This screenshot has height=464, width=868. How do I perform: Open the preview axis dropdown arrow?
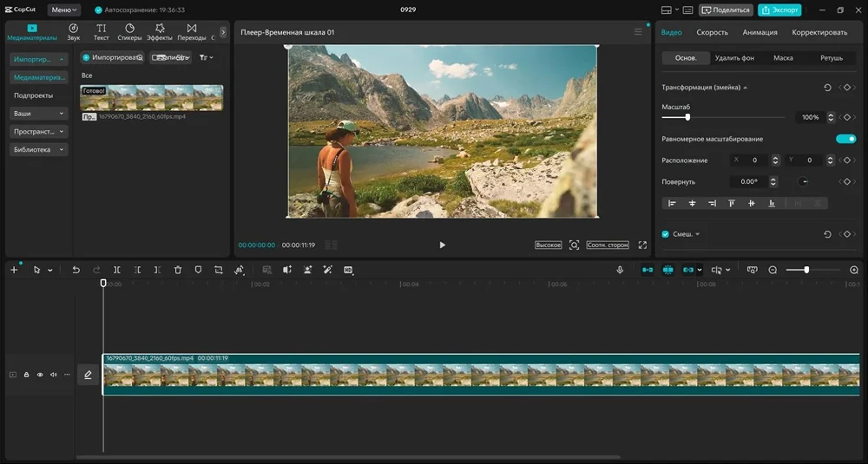(x=728, y=270)
